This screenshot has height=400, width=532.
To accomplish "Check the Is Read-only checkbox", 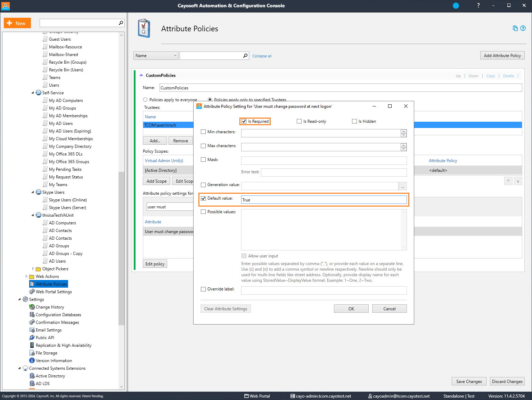I will [299, 121].
